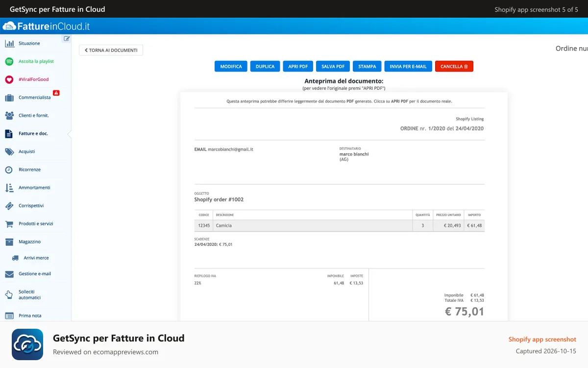This screenshot has width=588, height=368.
Task: Click the sidebar edit pencil icon
Action: tap(67, 38)
